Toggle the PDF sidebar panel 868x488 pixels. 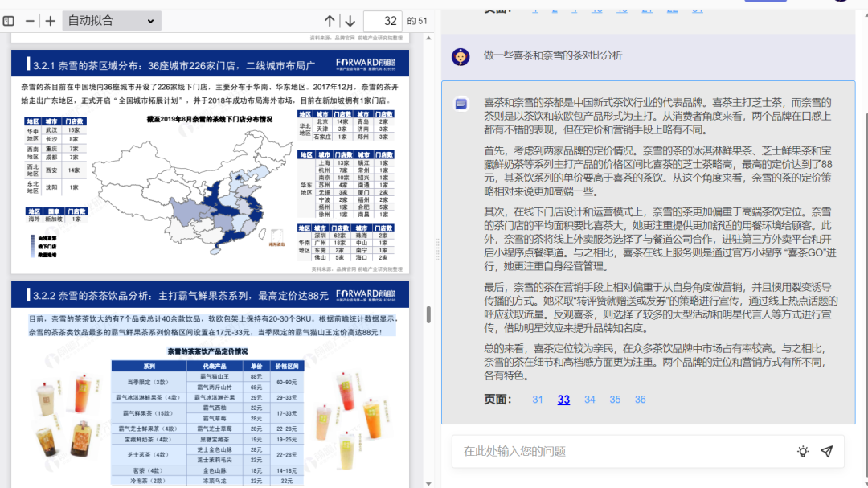pos(9,21)
